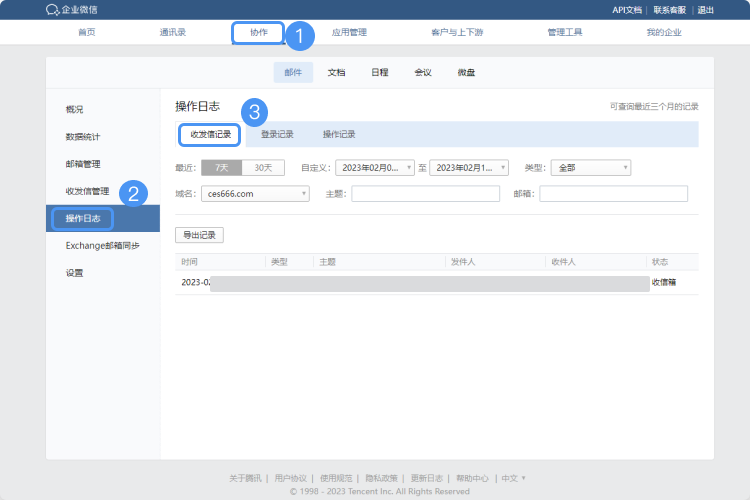Viewport: 750px width, 500px height.
Task: Switch to the 管理工具 tab
Action: [x=564, y=32]
